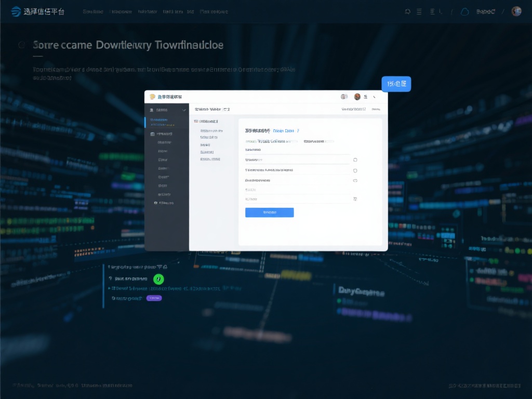
Task: Click the orange-haired avatar in dialog header
Action: 357,97
